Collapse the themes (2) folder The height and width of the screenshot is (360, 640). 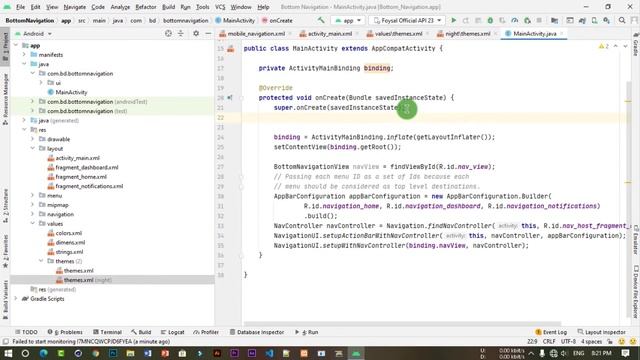pyautogui.click(x=41, y=261)
